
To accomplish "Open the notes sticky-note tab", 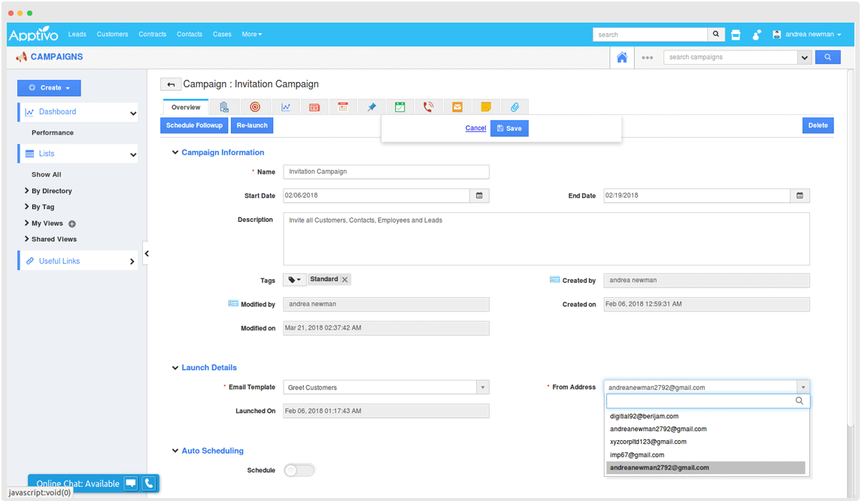I will 486,108.
